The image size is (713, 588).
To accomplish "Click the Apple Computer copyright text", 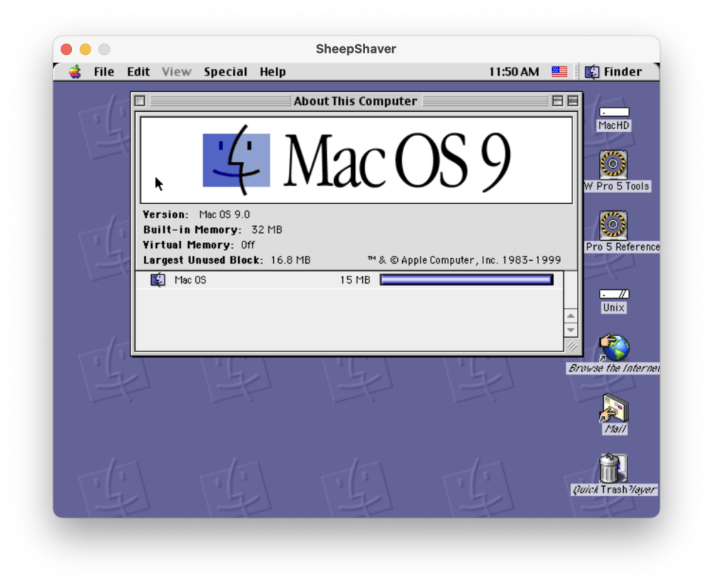I will point(464,260).
